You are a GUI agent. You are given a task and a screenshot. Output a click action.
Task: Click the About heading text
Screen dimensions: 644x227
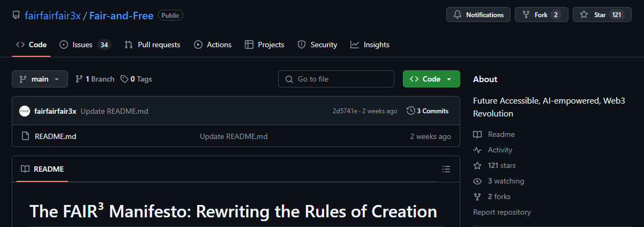coord(485,79)
